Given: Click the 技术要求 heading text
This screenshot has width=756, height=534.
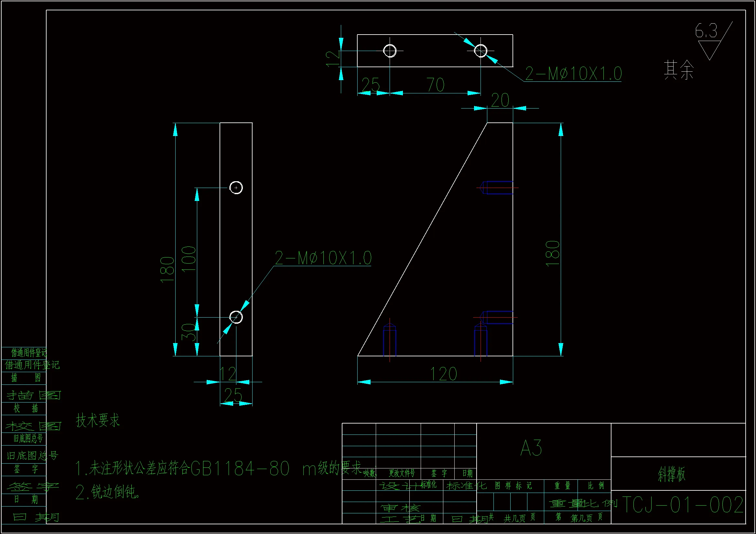Looking at the screenshot, I should 98,421.
